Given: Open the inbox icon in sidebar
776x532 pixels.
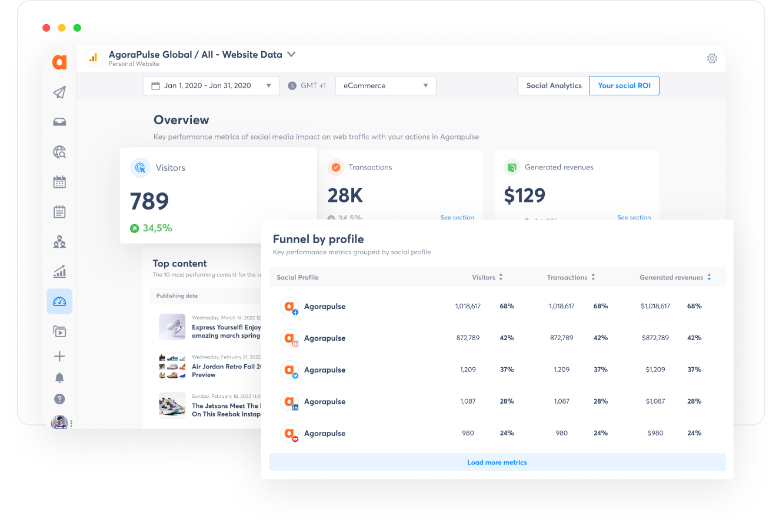Looking at the screenshot, I should point(59,122).
